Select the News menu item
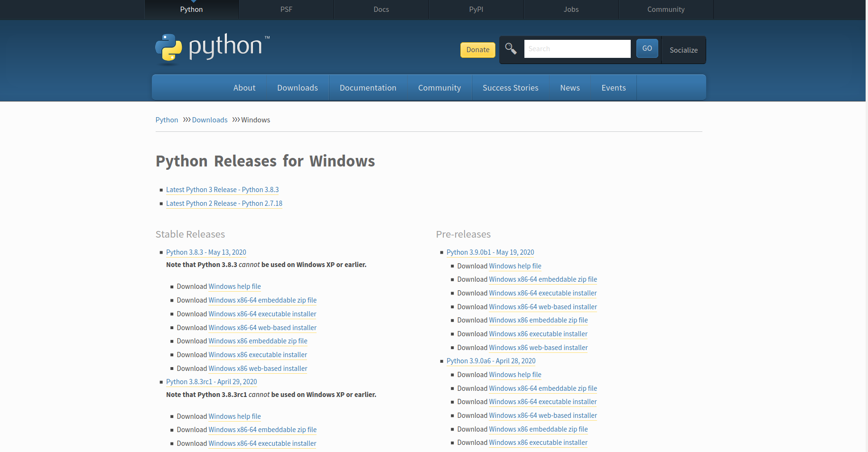868x452 pixels. 569,87
